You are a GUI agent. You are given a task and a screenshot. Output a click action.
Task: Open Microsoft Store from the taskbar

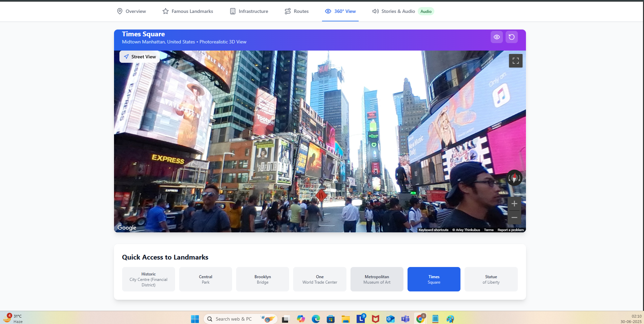pos(331,319)
